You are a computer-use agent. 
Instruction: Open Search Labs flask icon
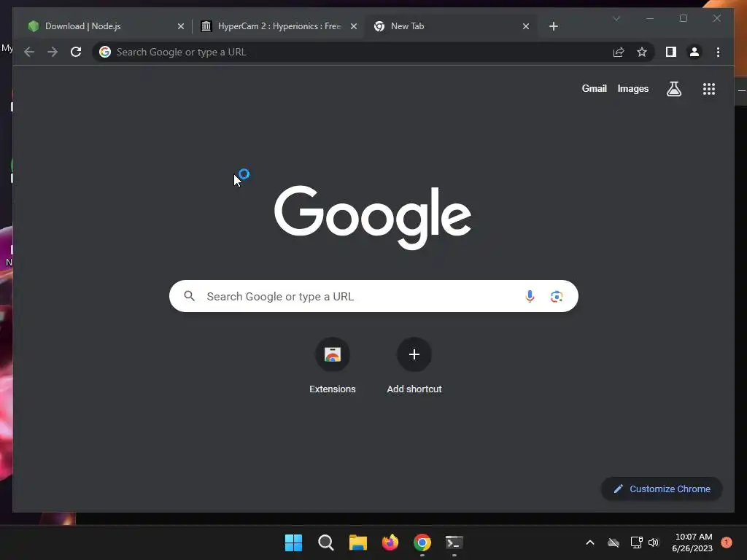click(x=673, y=88)
